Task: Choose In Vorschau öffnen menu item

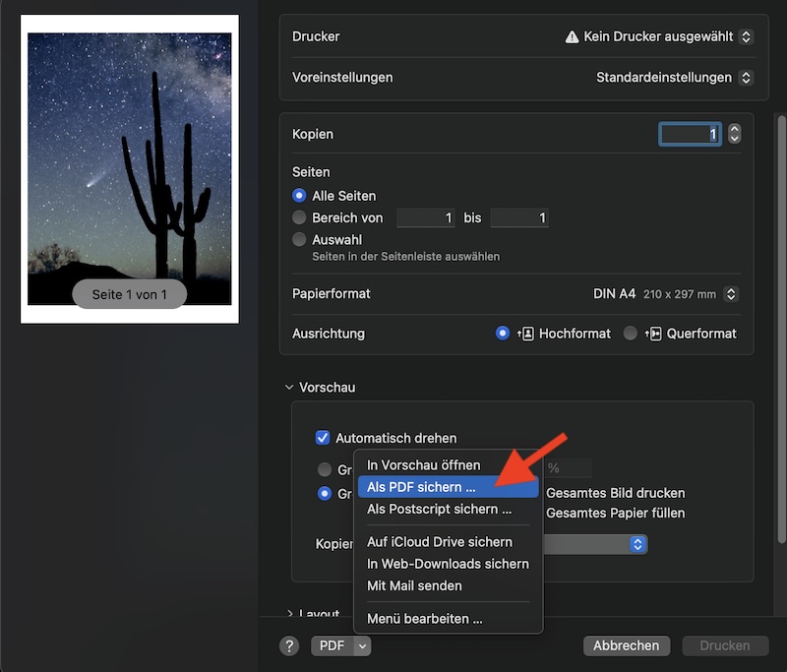Action: 423,464
